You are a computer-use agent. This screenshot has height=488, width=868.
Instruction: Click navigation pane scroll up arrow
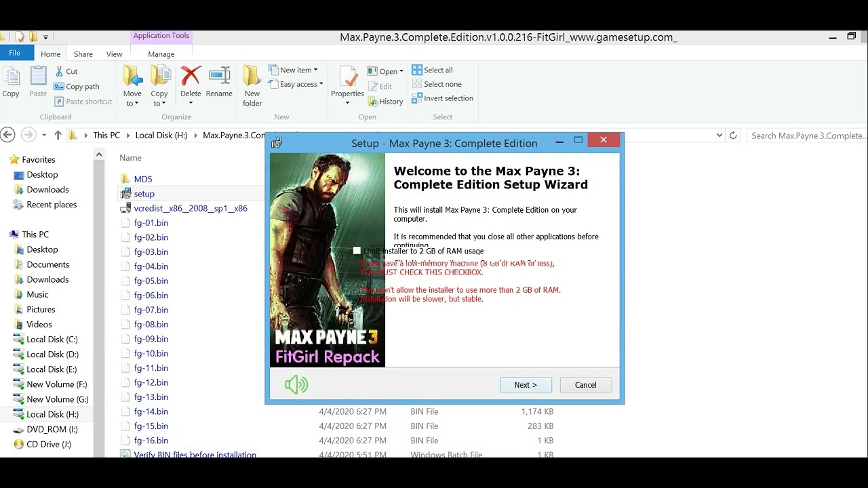pyautogui.click(x=99, y=155)
